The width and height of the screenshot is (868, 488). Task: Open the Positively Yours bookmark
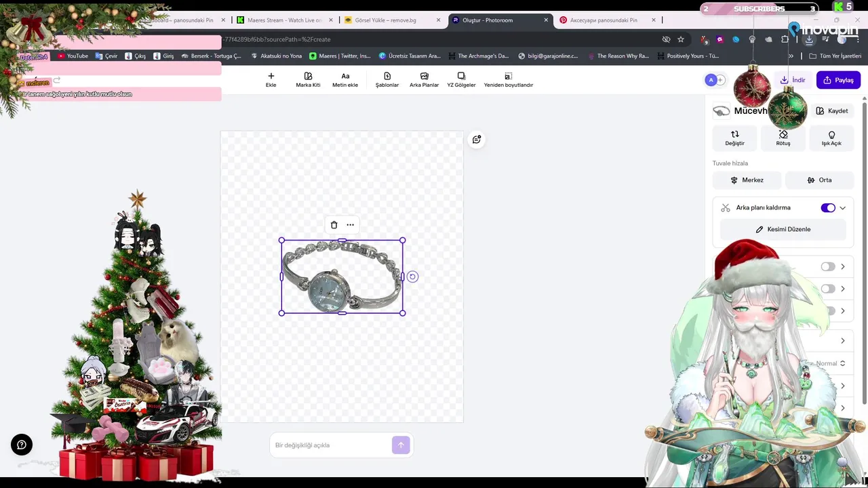(688, 56)
